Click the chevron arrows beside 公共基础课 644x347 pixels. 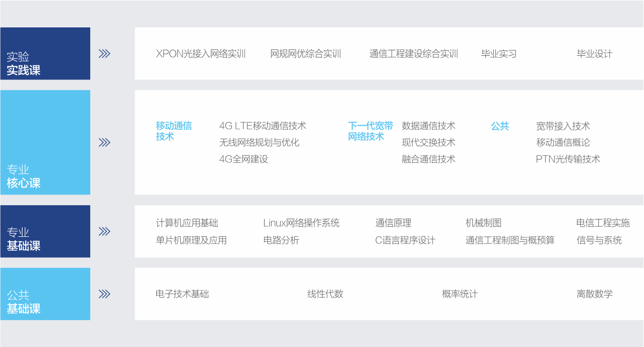(x=105, y=294)
